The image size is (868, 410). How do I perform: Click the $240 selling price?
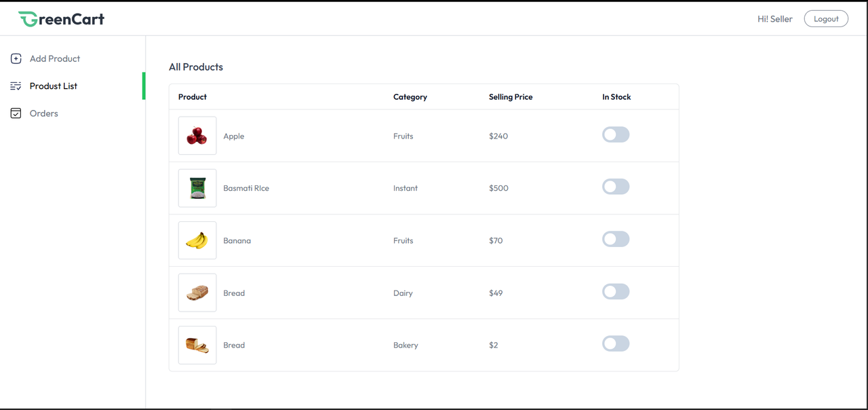[x=498, y=136]
